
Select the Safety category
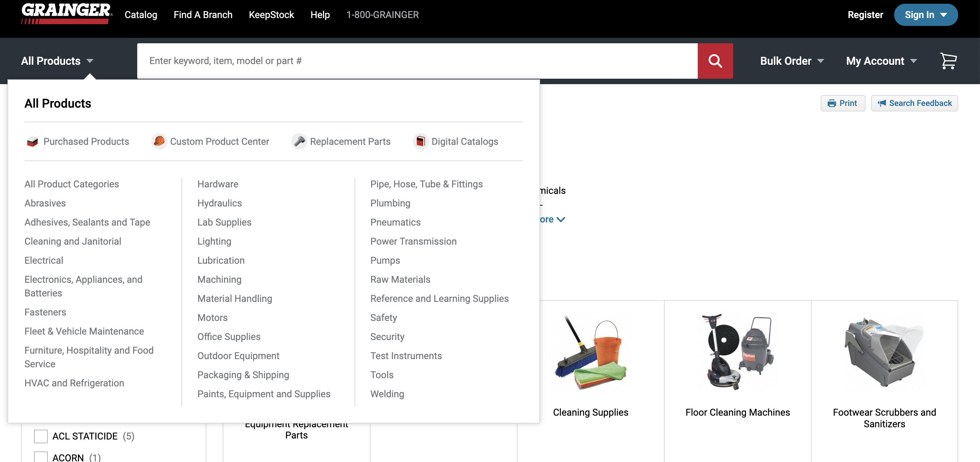383,318
